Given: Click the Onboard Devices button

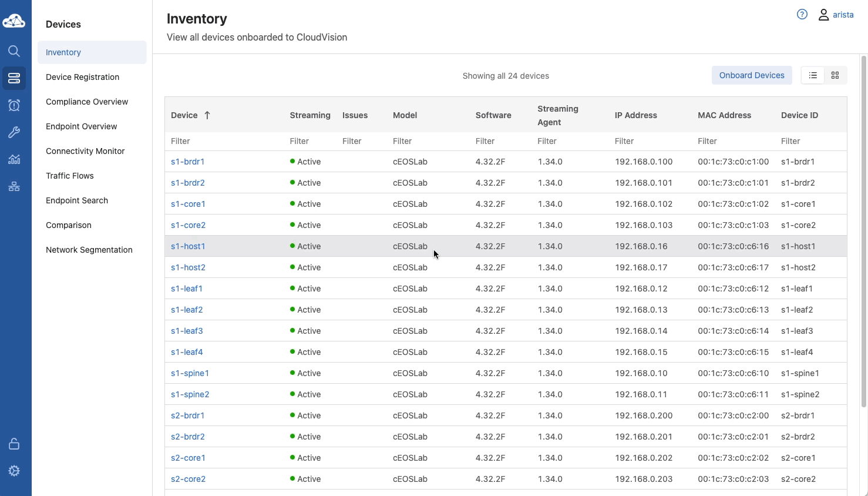Looking at the screenshot, I should tap(752, 75).
